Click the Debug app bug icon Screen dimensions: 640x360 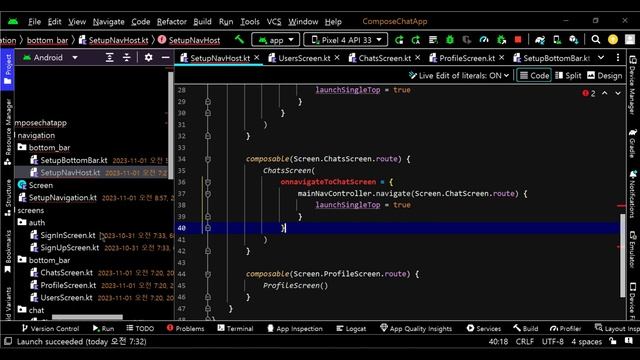tap(450, 40)
